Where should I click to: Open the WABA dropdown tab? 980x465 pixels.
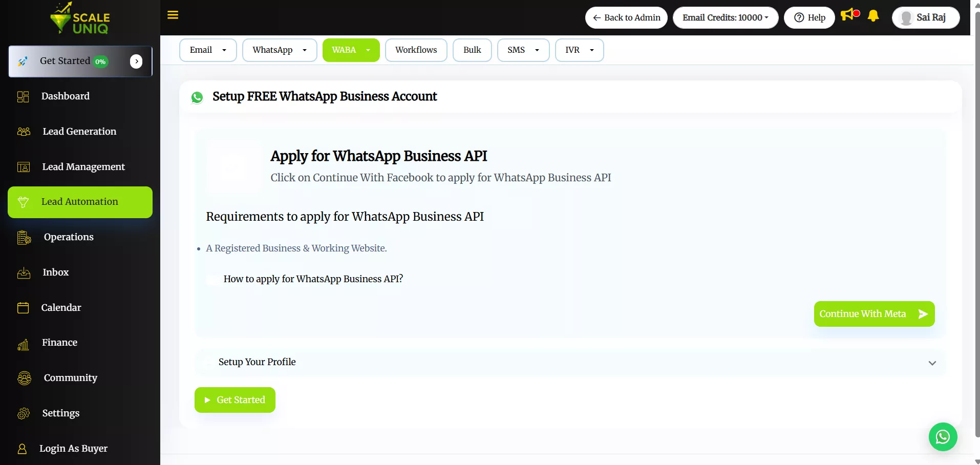coord(351,50)
